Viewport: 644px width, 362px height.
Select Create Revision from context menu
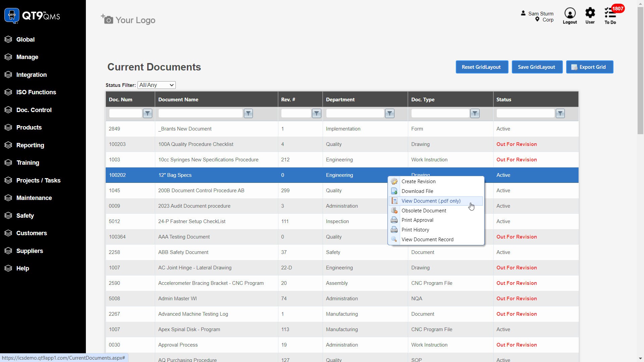click(418, 182)
